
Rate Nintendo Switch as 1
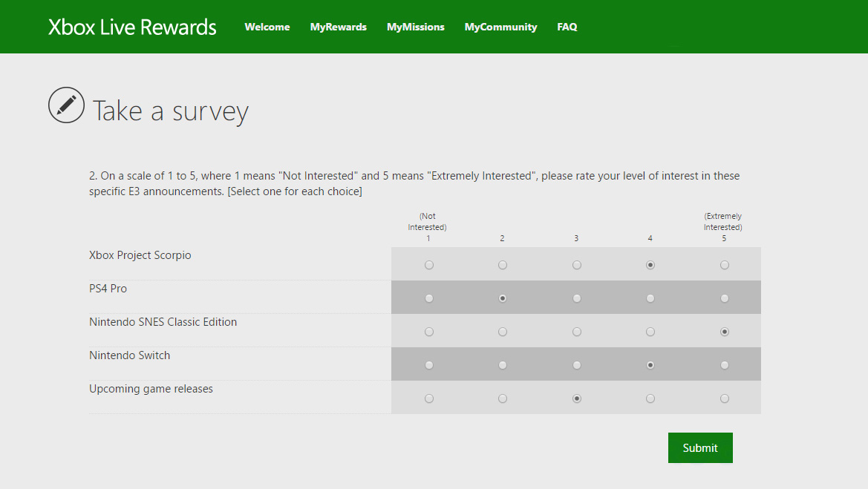[x=429, y=365]
